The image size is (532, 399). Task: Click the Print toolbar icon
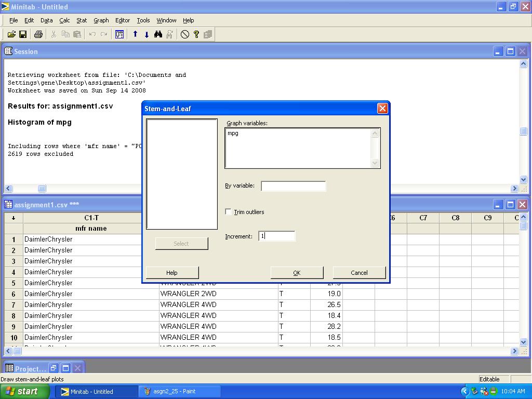pyautogui.click(x=38, y=34)
